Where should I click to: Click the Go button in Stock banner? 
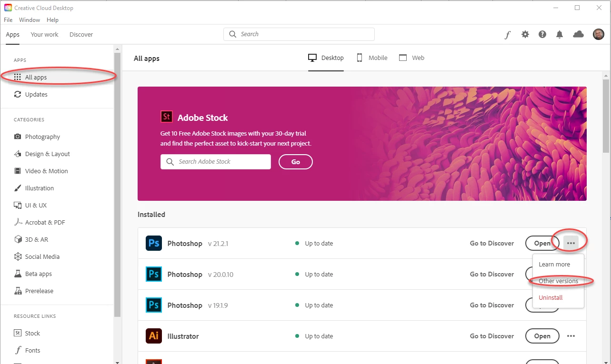click(x=296, y=162)
